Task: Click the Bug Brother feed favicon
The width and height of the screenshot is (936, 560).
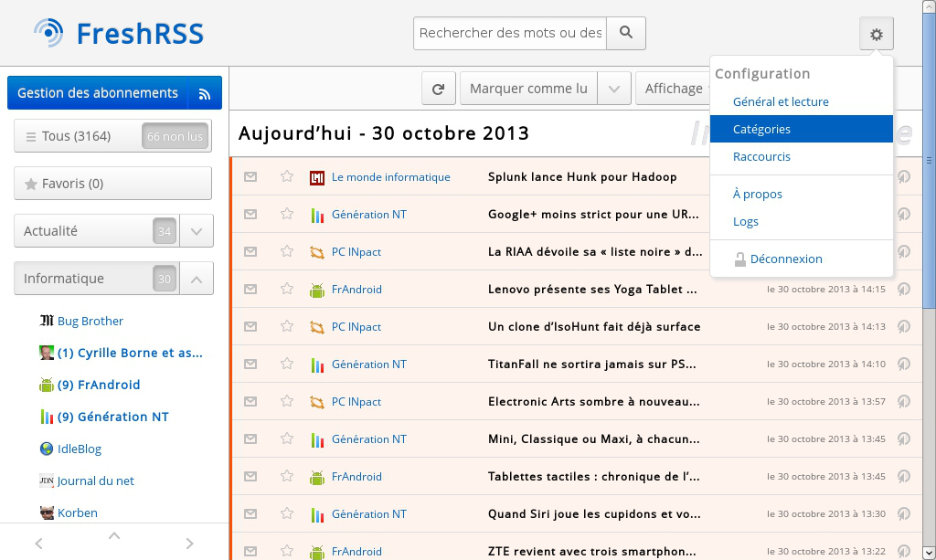Action: point(47,321)
